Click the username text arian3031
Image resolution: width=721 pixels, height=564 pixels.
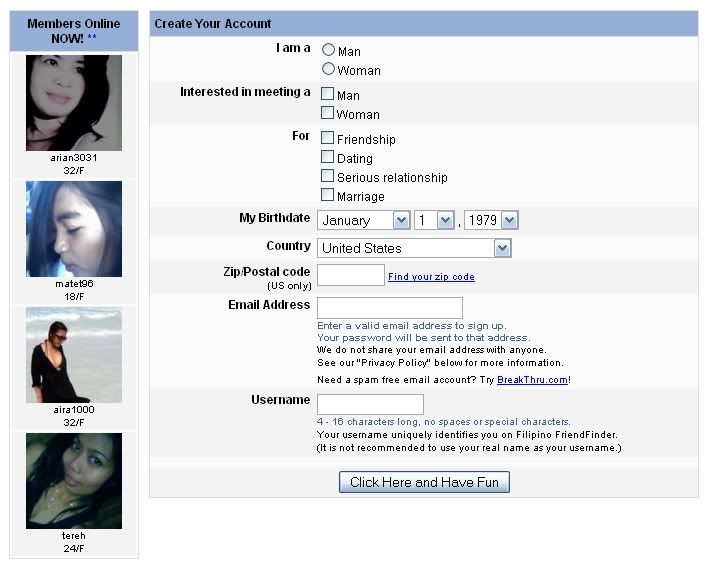pos(75,160)
